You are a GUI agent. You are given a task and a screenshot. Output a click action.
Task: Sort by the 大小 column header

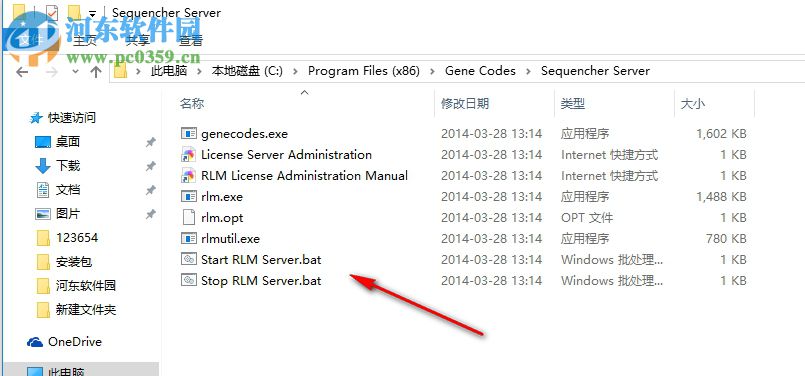tap(693, 104)
